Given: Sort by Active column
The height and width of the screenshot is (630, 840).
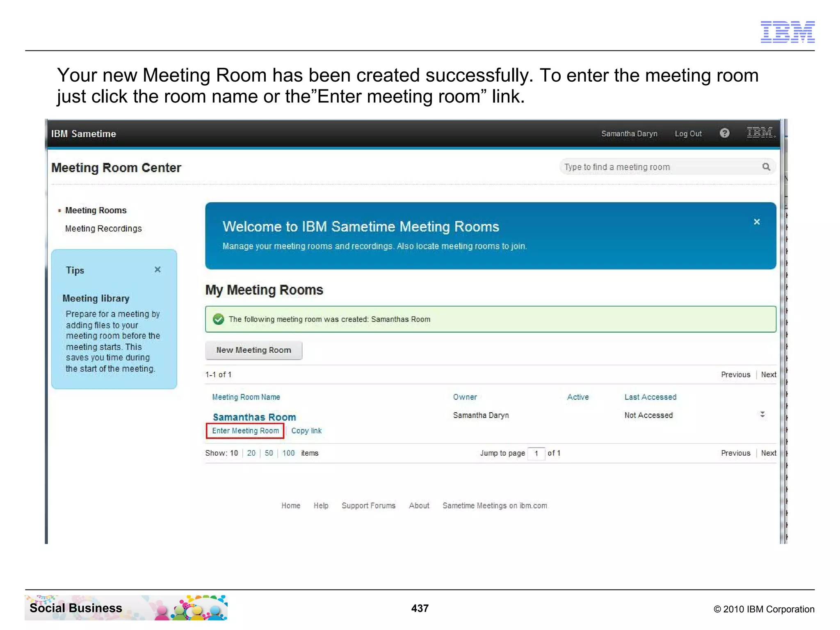Looking at the screenshot, I should tap(578, 397).
